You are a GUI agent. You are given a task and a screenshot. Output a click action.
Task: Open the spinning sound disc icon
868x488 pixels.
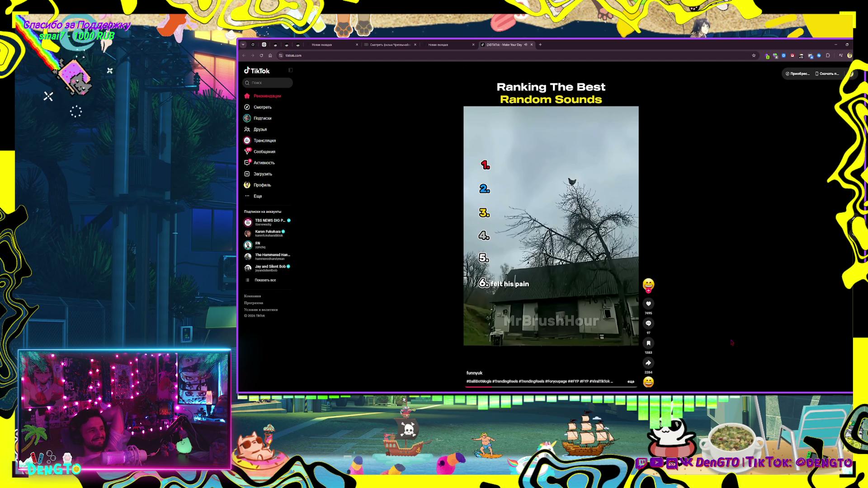pos(648,382)
